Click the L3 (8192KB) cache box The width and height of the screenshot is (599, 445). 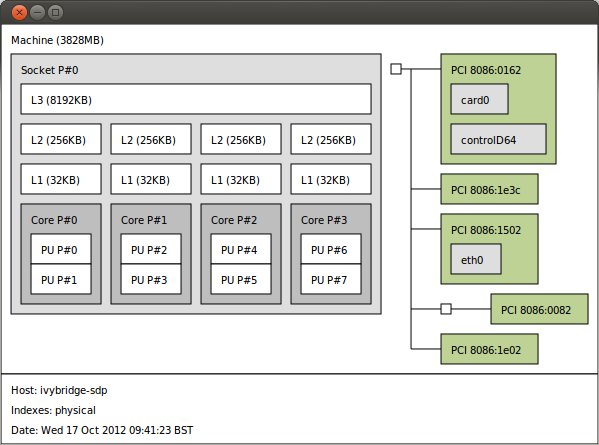[x=196, y=99]
